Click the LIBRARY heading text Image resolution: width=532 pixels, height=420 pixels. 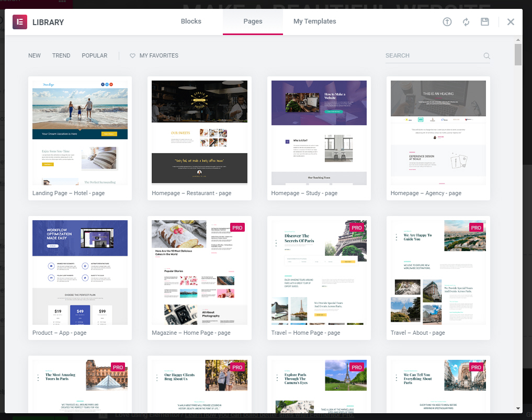click(x=48, y=22)
